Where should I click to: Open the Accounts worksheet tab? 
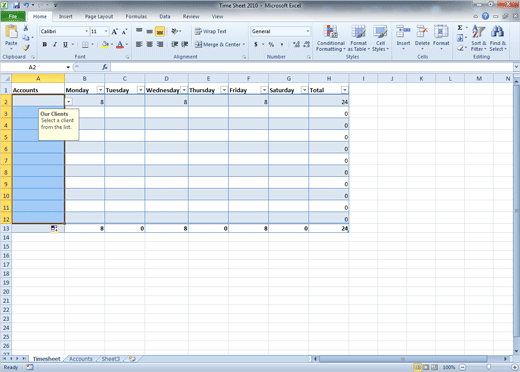click(x=81, y=359)
